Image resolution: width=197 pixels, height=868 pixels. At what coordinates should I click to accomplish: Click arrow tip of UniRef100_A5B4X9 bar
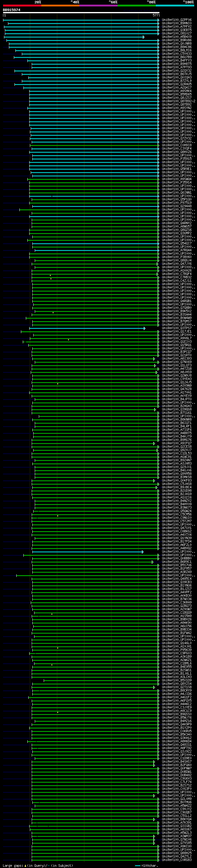pos(144,37)
